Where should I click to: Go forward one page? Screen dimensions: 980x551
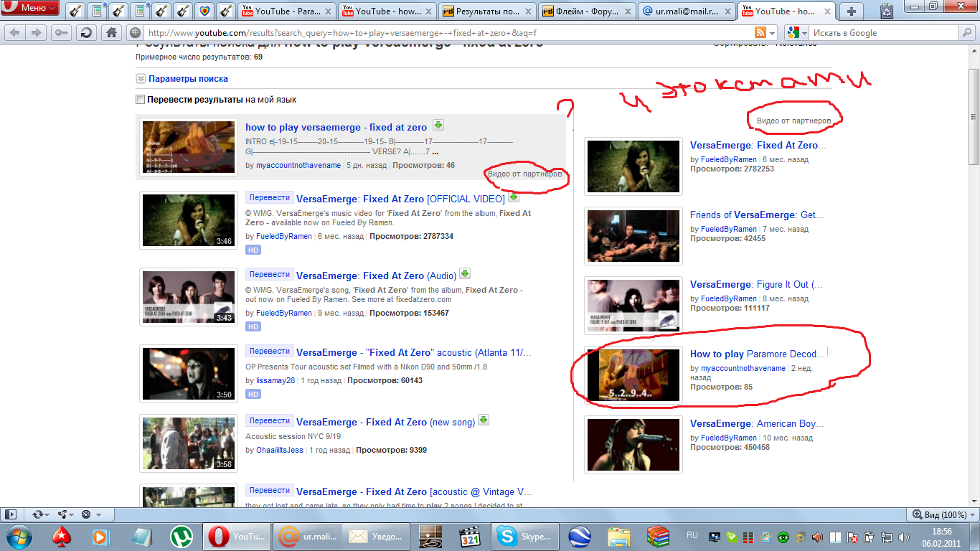(x=36, y=33)
